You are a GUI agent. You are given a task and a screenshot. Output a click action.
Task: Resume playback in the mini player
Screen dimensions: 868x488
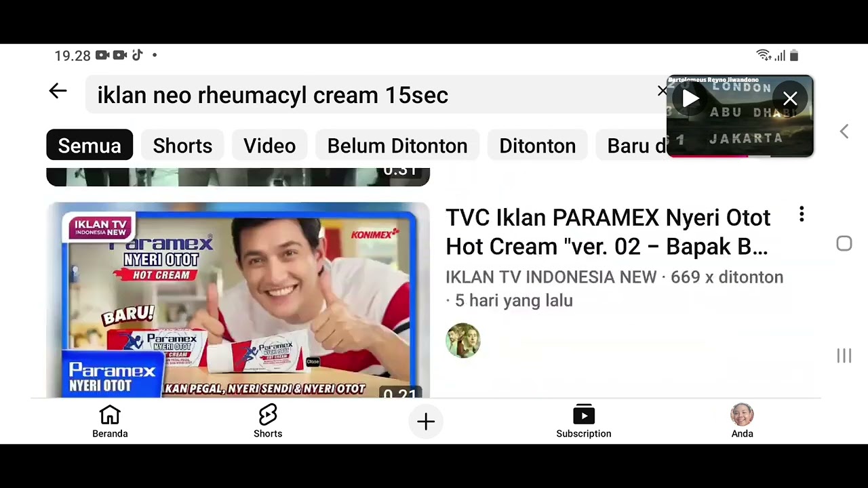(x=690, y=99)
